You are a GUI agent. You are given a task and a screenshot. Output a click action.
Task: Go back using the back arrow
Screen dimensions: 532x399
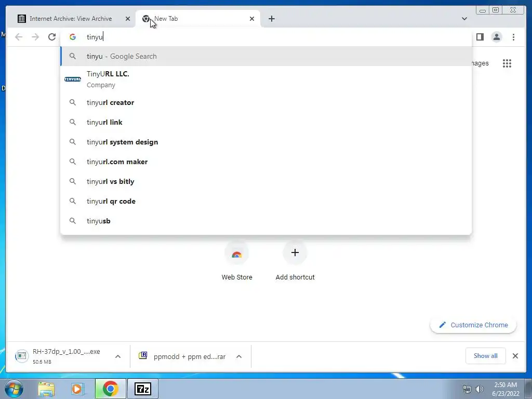pyautogui.click(x=19, y=37)
